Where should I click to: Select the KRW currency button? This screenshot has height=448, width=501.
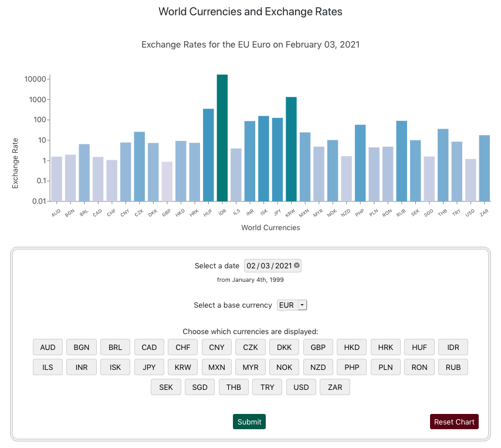point(182,367)
